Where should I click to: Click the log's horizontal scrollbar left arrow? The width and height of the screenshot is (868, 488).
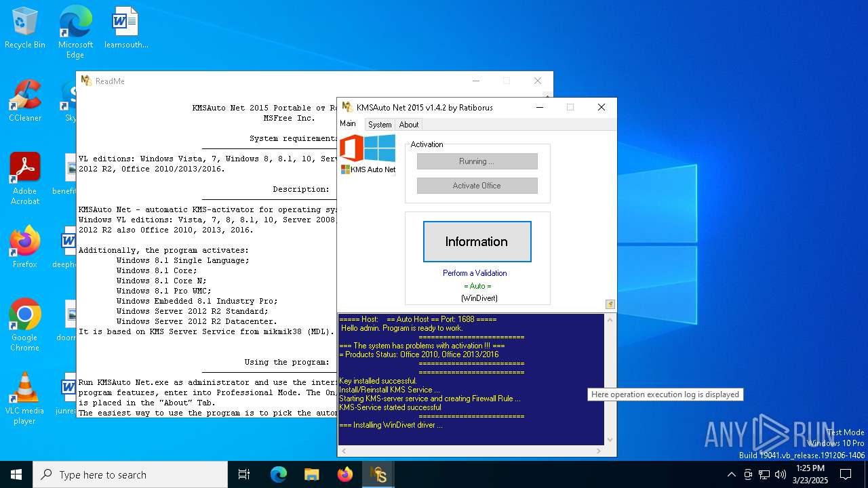pyautogui.click(x=344, y=451)
